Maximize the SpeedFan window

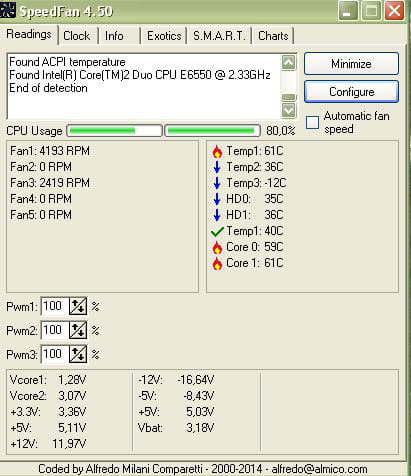(371, 11)
